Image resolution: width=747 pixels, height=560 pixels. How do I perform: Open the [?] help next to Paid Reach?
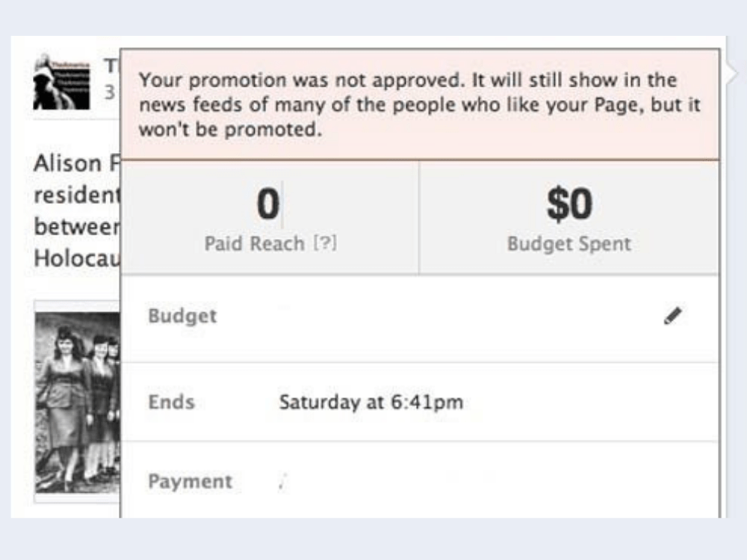(x=323, y=244)
